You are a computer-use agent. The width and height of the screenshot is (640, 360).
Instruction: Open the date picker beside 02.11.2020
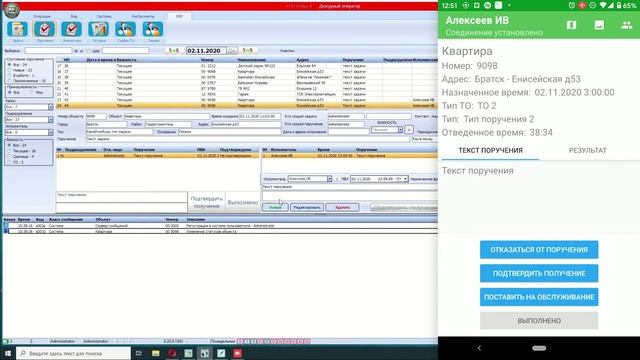pos(232,51)
